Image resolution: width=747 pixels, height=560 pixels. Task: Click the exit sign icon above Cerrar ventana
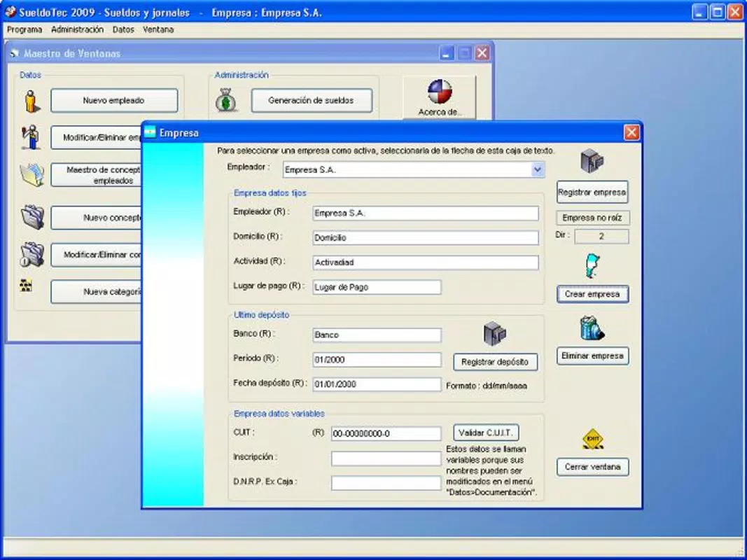tap(593, 439)
